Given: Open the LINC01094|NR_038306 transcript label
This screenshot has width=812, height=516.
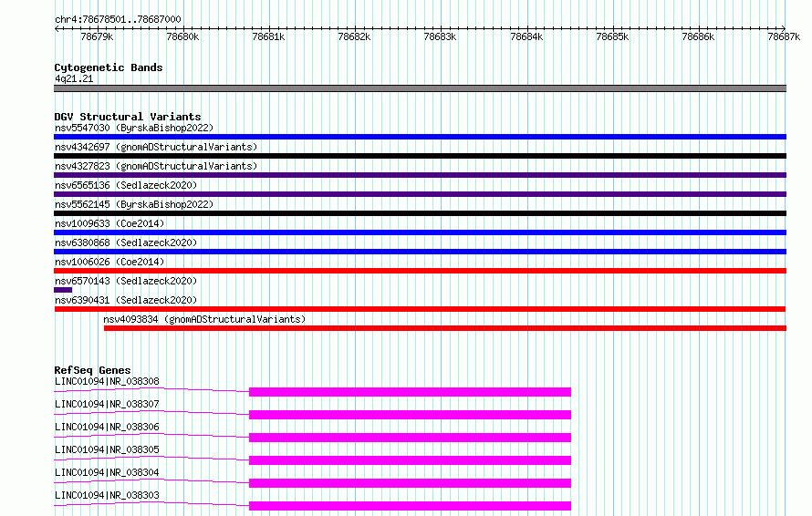Looking at the screenshot, I should 107,427.
